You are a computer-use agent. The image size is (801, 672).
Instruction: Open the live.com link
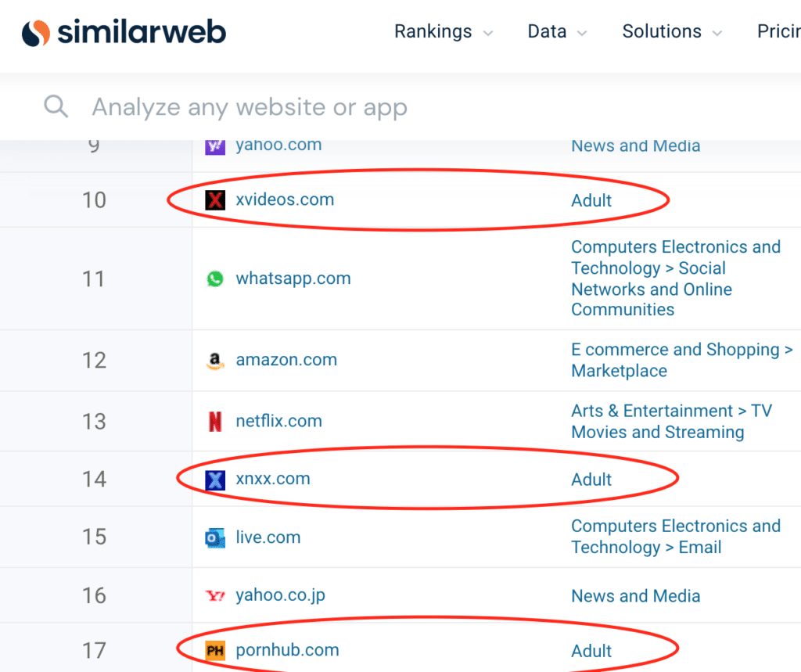click(268, 537)
